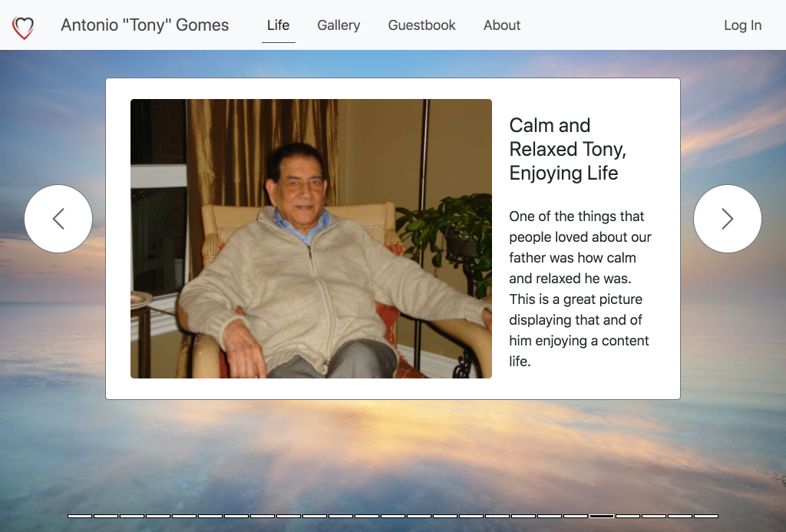Screen dimensions: 786x532
Task: Go to the Guestbook tab
Action: tap(421, 25)
